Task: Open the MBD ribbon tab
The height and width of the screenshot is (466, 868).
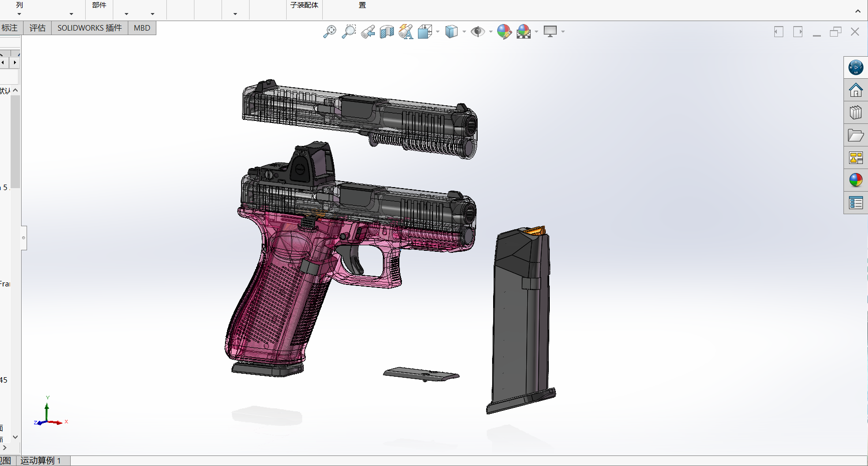Action: point(141,28)
